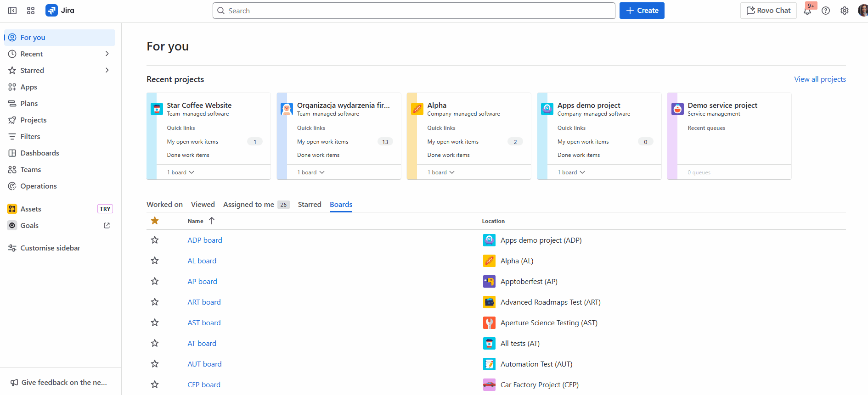Open the app switcher grid icon
The image size is (868, 395).
click(x=31, y=11)
